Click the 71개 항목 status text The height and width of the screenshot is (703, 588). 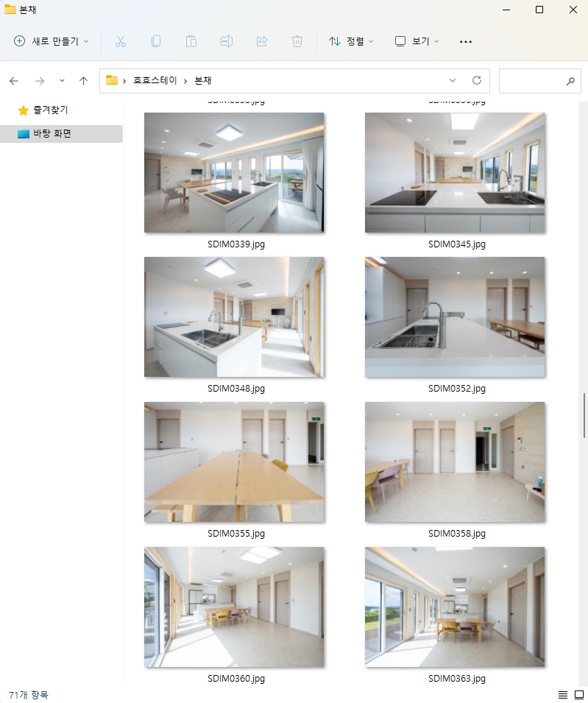pyautogui.click(x=29, y=696)
